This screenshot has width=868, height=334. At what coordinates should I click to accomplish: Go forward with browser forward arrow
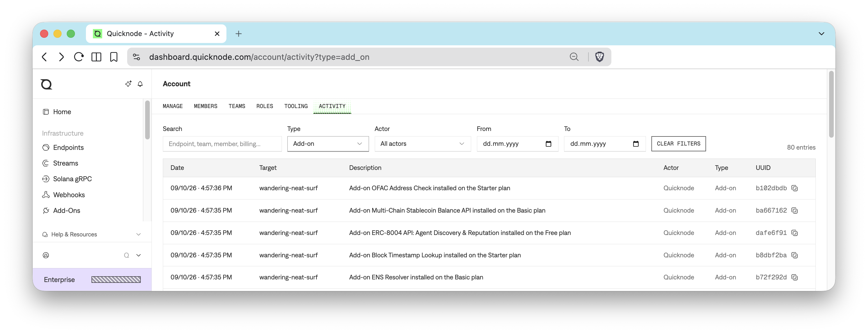[61, 57]
